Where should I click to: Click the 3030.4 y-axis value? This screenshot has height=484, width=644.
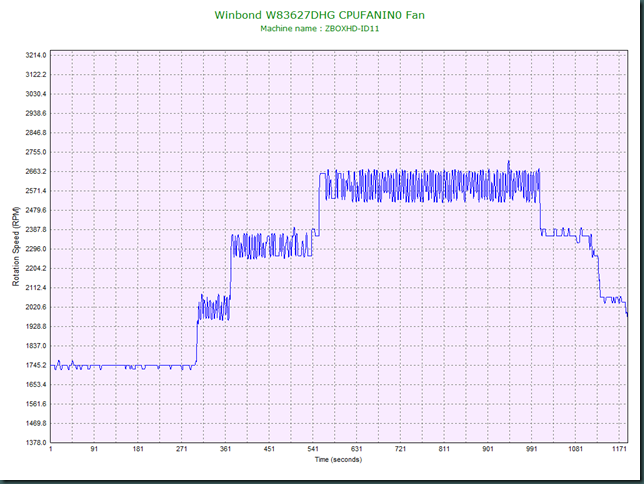point(36,94)
